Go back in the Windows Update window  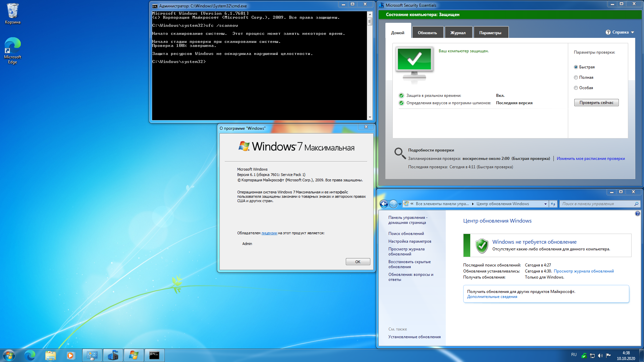[x=384, y=204]
